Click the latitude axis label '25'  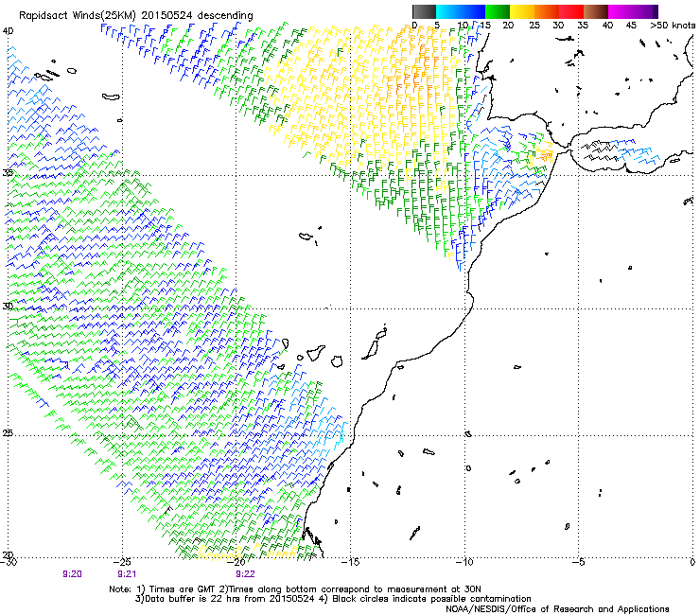click(x=8, y=433)
